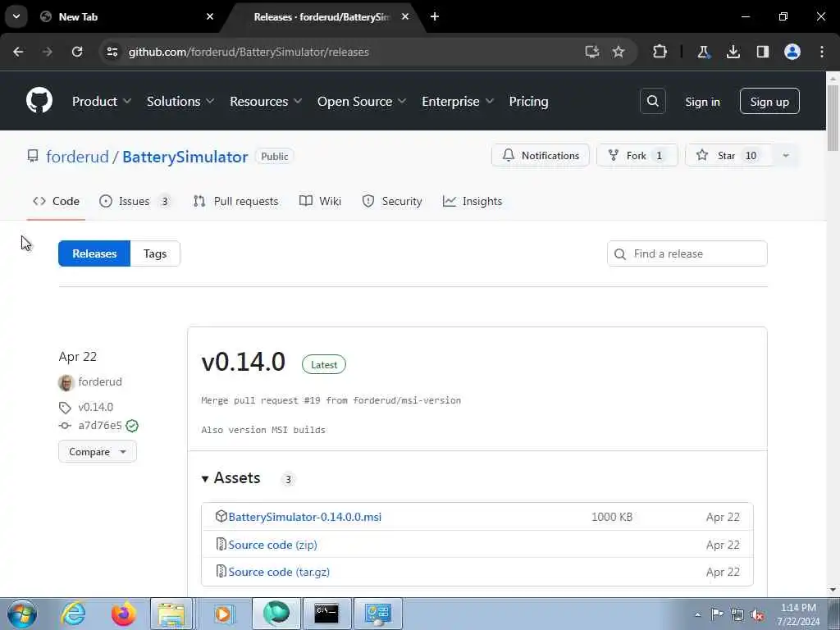840x630 pixels.
Task: Open the GitHub search icon
Action: point(652,101)
